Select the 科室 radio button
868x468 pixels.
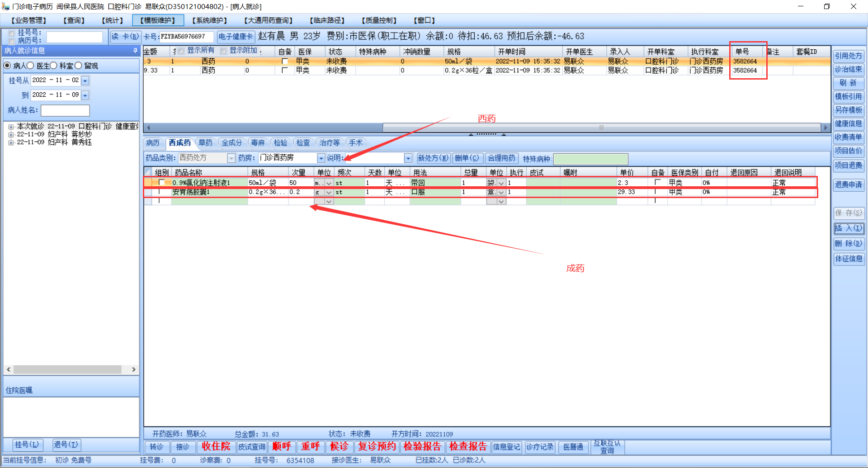tap(53, 66)
